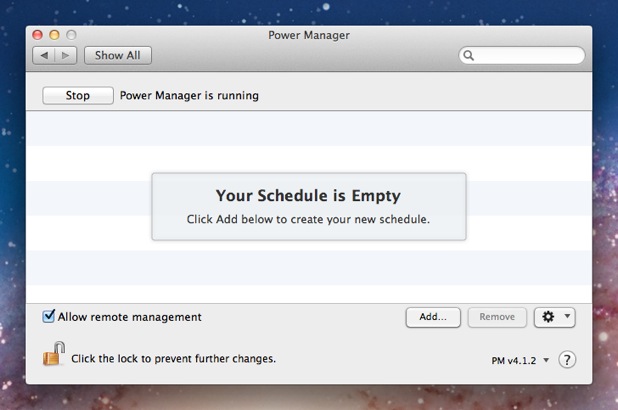The image size is (618, 410).
Task: Open the gear action menu
Action: (555, 317)
